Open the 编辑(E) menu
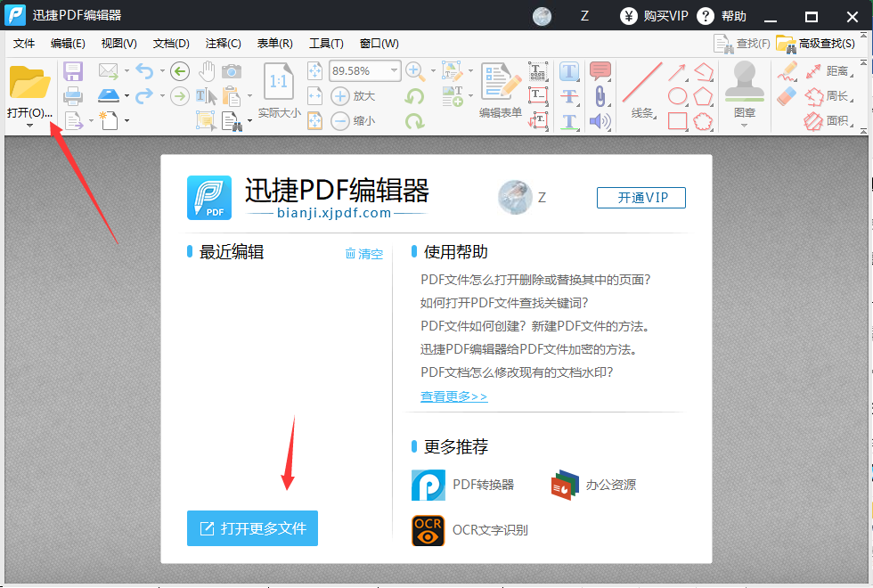The height and width of the screenshot is (588, 873). pyautogui.click(x=68, y=44)
